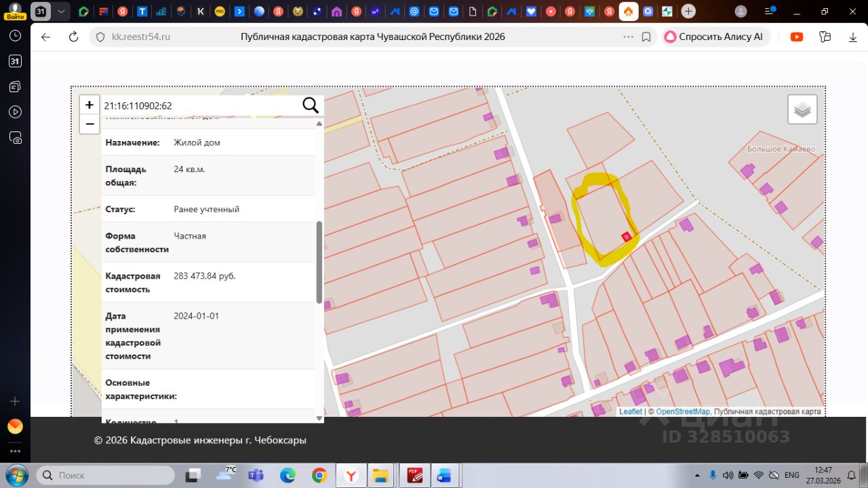This screenshot has height=488, width=868.
Task: Launch Google Chrome from taskbar
Action: (319, 475)
